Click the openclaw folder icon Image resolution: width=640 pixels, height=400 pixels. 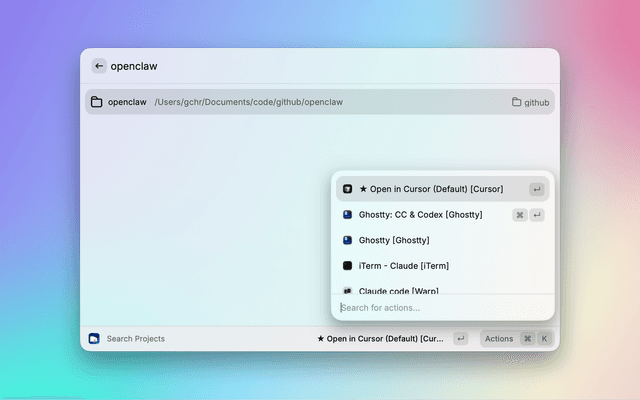[97, 102]
